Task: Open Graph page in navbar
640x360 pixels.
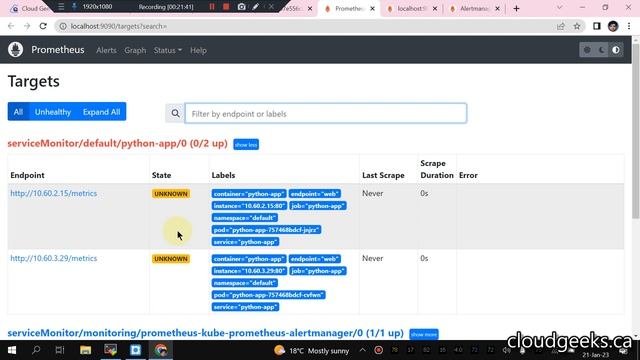Action: point(135,50)
